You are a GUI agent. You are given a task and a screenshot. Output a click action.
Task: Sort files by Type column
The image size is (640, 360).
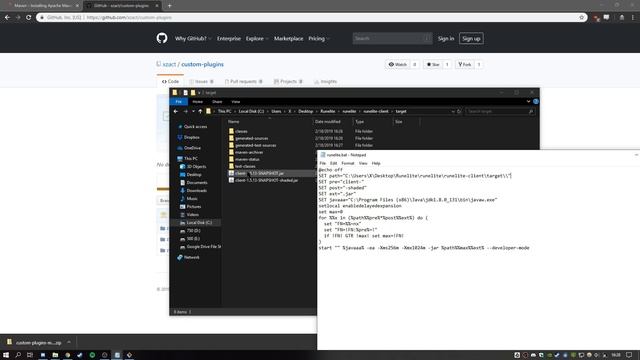359,122
